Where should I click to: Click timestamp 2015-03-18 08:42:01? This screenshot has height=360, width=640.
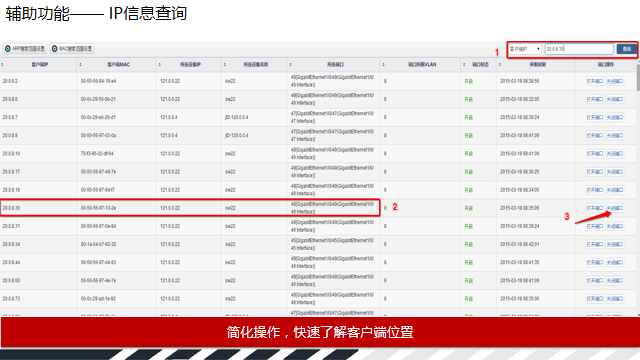520,244
